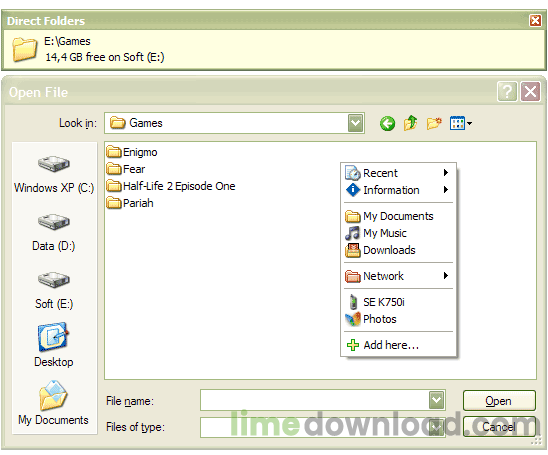Choose My Music from popup menu
The height and width of the screenshot is (455, 548).
pyautogui.click(x=398, y=233)
